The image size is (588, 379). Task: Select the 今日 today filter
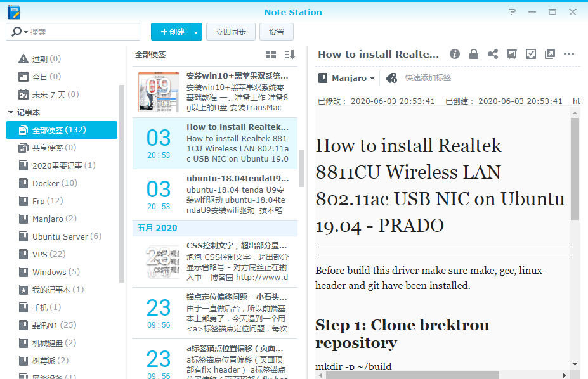(61, 77)
